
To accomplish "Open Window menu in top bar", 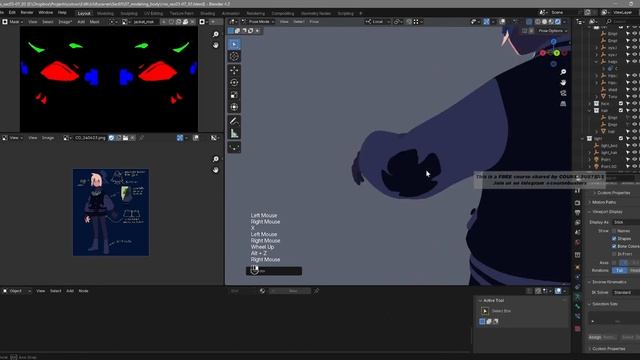I will coord(46,13).
